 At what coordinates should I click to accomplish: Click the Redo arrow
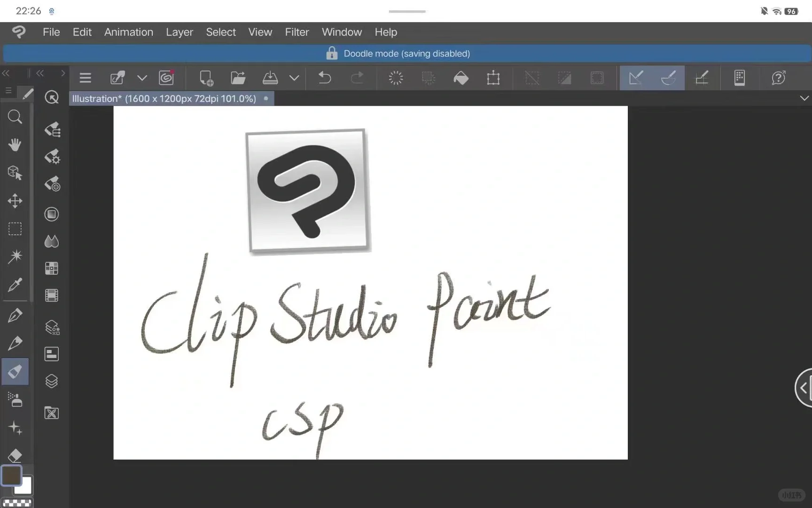tap(357, 78)
